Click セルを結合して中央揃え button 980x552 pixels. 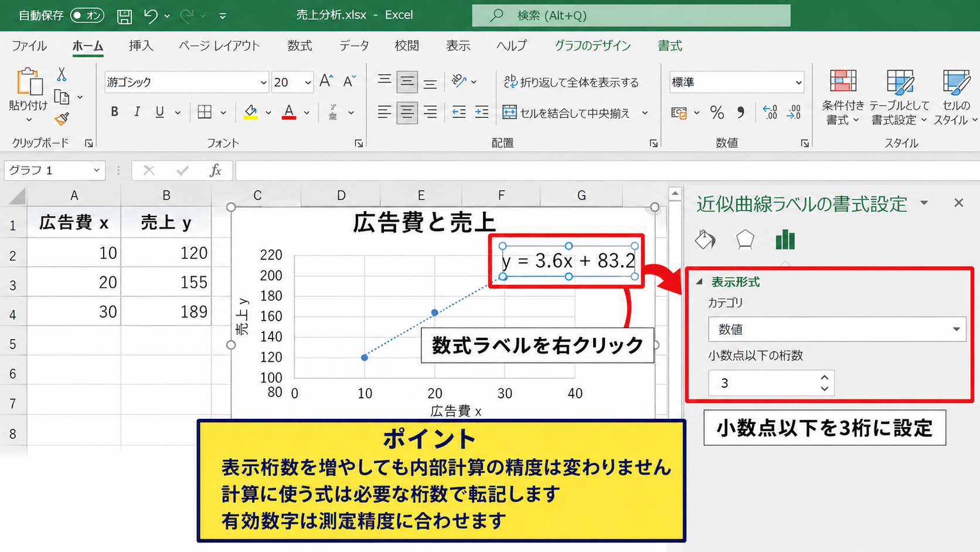[567, 113]
